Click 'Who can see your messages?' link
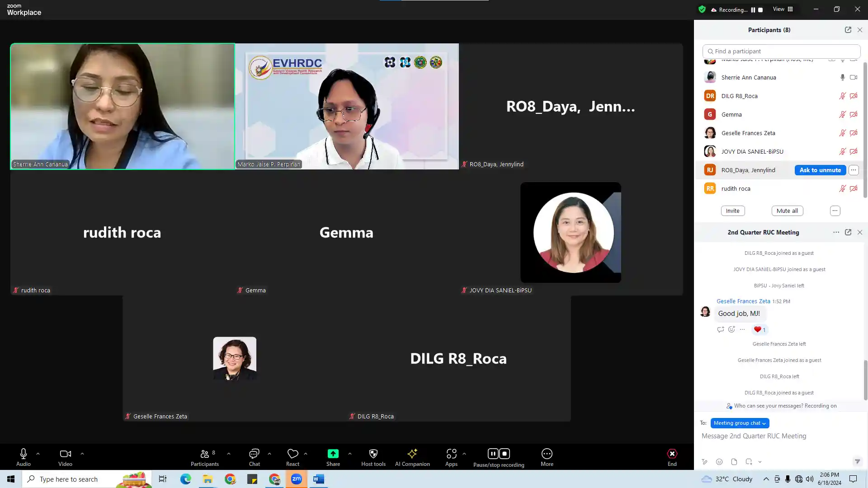The image size is (868, 488). tap(769, 406)
